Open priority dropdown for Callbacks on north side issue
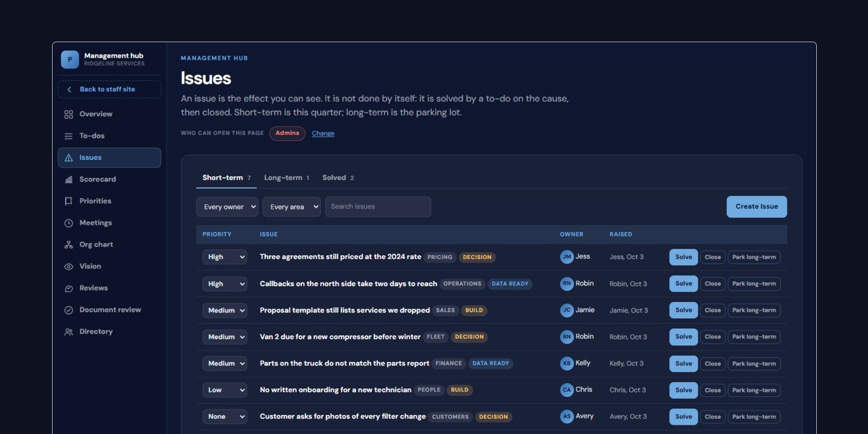The image size is (868, 434). coord(225,284)
